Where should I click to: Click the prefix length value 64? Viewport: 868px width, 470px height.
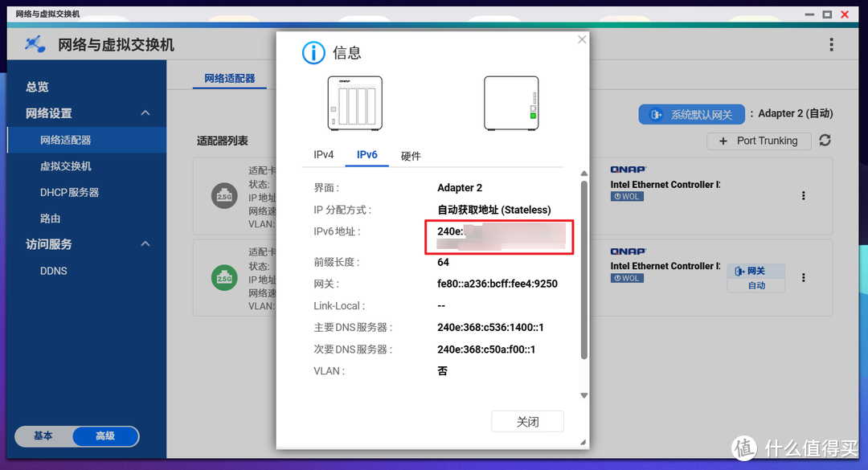pyautogui.click(x=443, y=263)
